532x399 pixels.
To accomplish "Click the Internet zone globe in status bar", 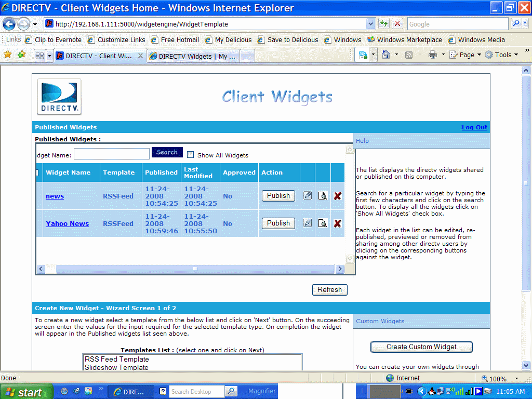I will tap(390, 378).
